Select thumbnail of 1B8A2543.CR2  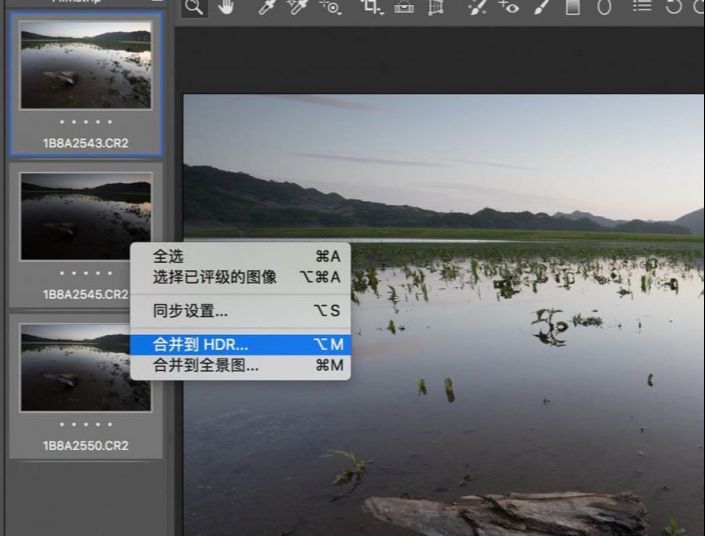(x=86, y=64)
